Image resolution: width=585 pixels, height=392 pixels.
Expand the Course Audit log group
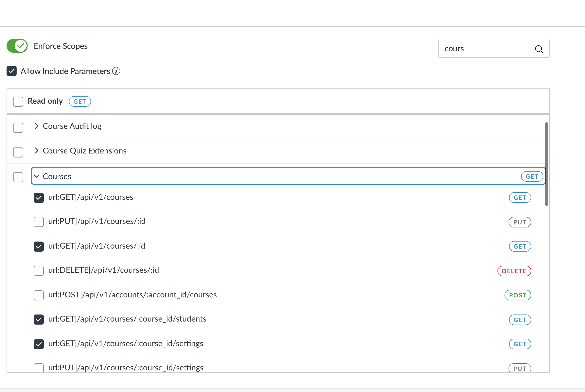[x=37, y=126]
